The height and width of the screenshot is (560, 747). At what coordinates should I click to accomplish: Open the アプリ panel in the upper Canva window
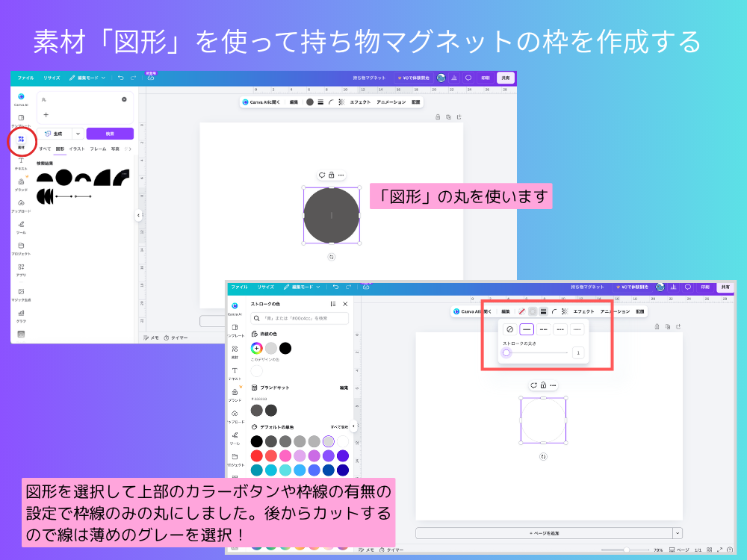click(x=21, y=270)
